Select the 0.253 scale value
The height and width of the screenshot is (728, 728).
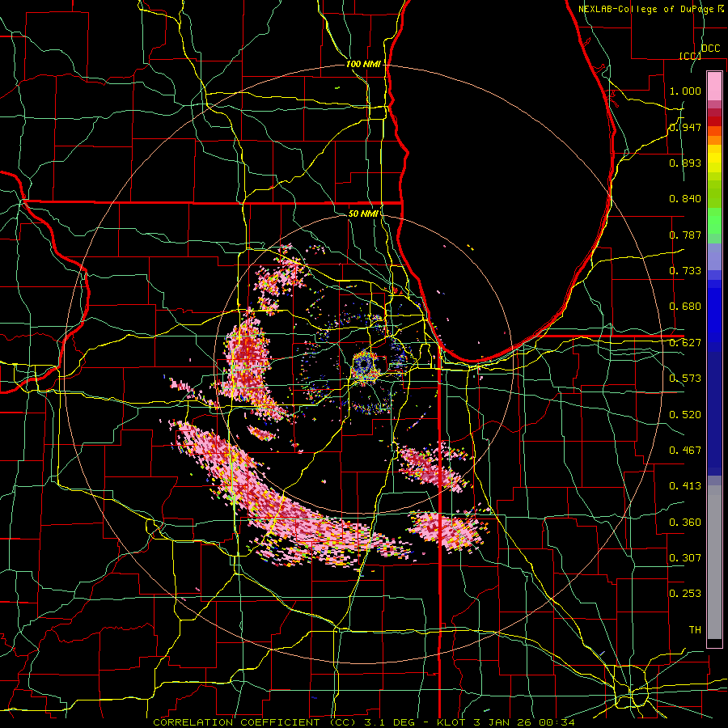click(685, 594)
